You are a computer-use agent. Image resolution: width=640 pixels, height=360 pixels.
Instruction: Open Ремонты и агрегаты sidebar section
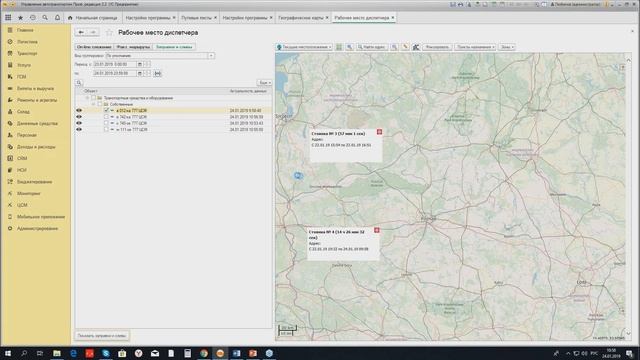coord(37,100)
